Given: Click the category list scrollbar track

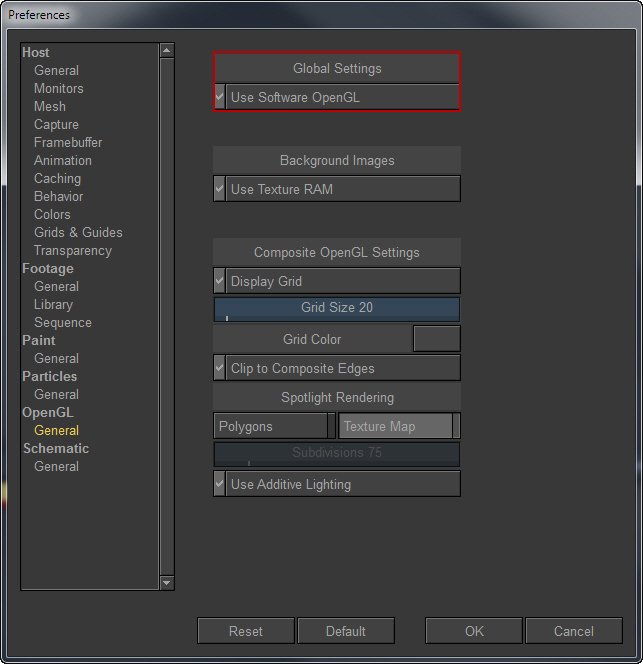Looking at the screenshot, I should click(x=167, y=317).
